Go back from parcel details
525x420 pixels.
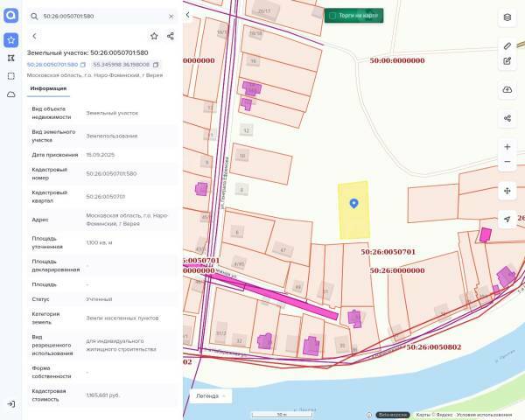pos(34,36)
